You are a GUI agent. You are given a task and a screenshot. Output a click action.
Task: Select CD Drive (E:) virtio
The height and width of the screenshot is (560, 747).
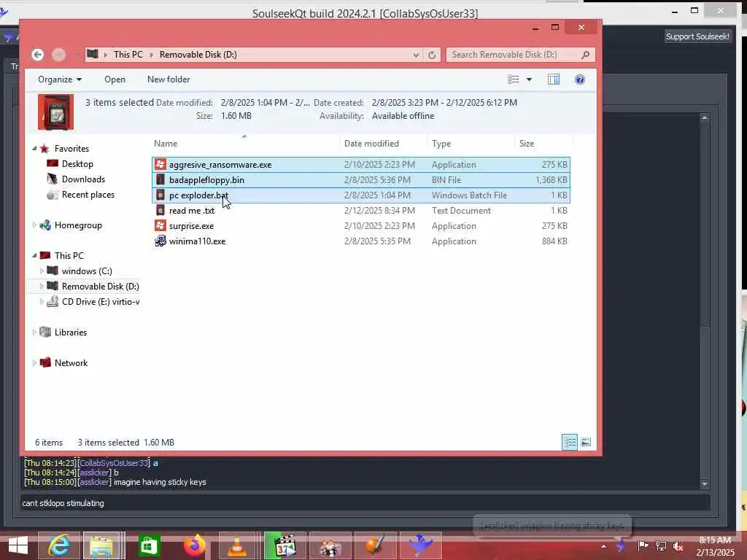coord(93,301)
